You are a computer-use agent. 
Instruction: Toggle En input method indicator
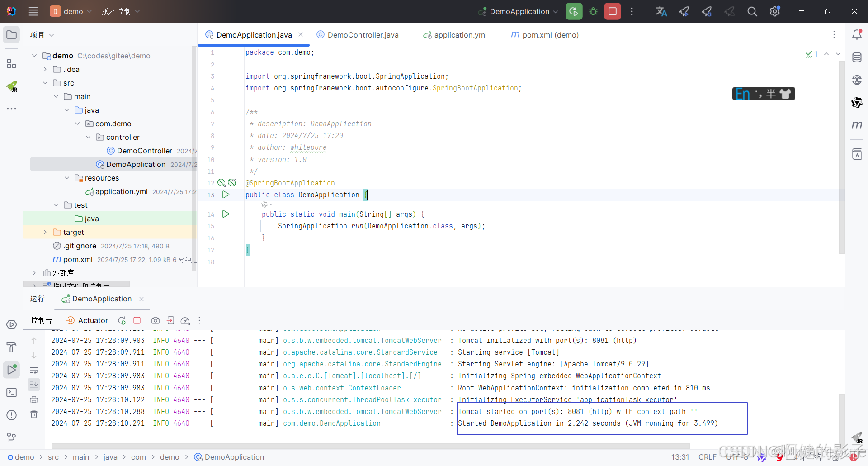point(743,94)
